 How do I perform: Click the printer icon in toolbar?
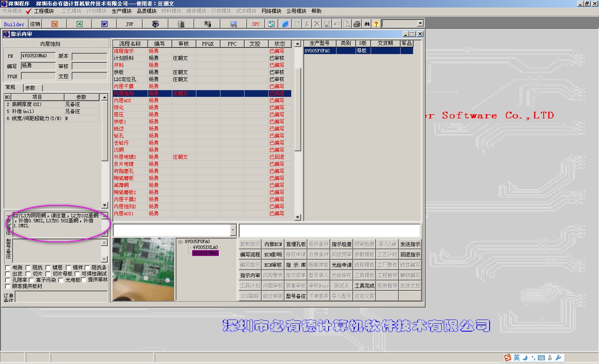[357, 24]
